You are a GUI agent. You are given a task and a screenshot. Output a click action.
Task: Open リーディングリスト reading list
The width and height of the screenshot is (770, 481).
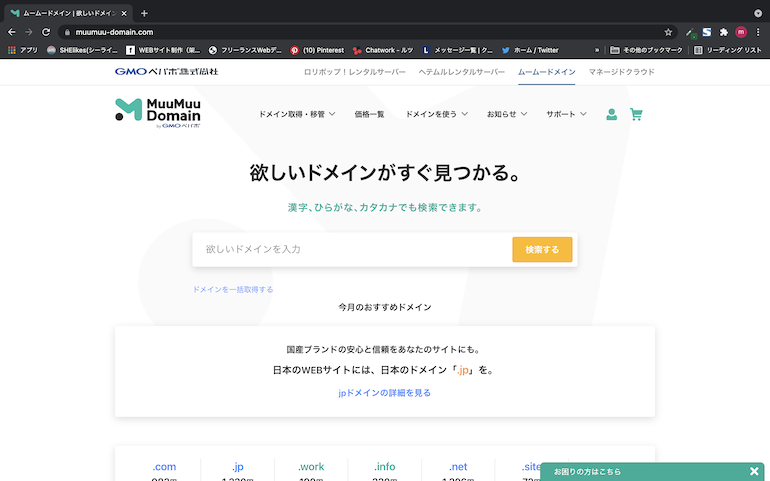728,50
